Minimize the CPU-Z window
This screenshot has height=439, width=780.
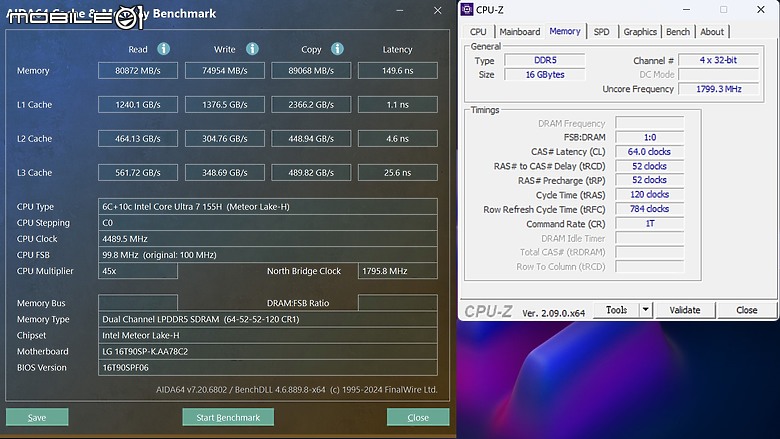(x=686, y=9)
